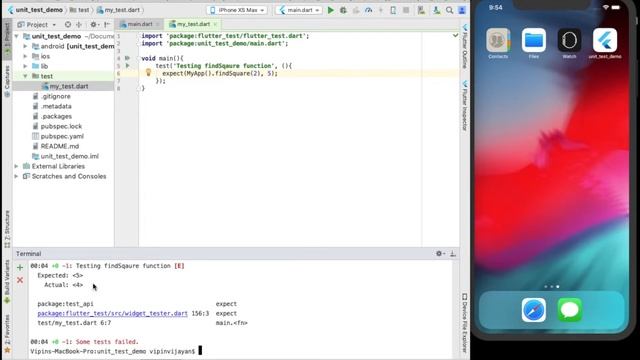Click the lightbulb quick-fix icon on line 6
640x360 pixels.
(x=148, y=73)
